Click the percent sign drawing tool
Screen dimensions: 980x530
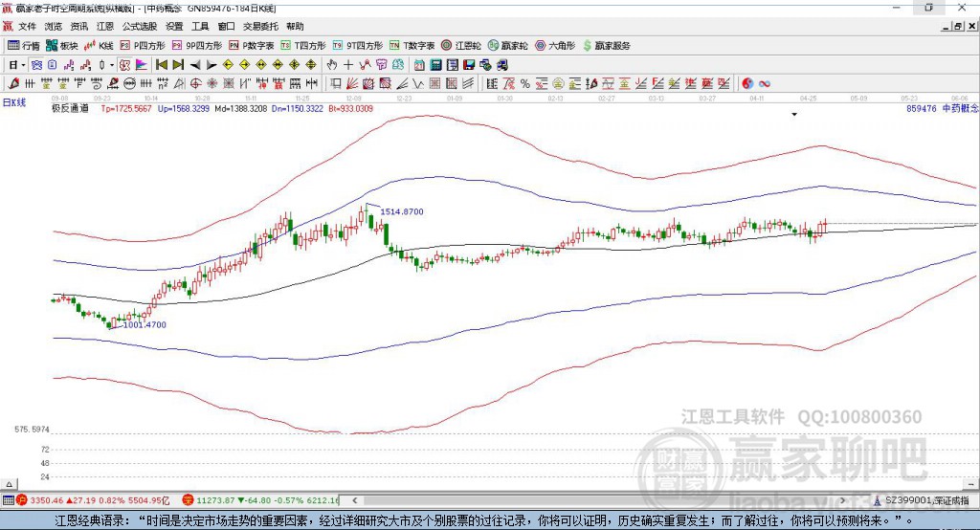click(x=525, y=83)
